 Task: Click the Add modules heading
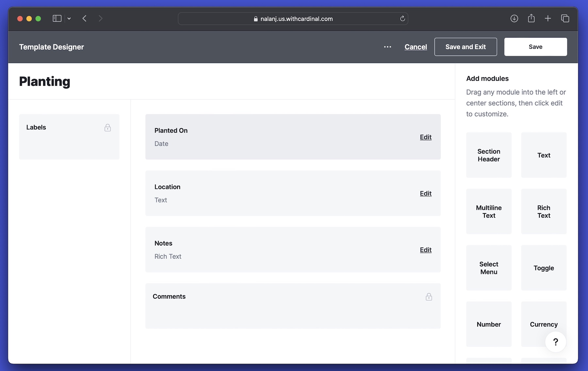(x=487, y=78)
